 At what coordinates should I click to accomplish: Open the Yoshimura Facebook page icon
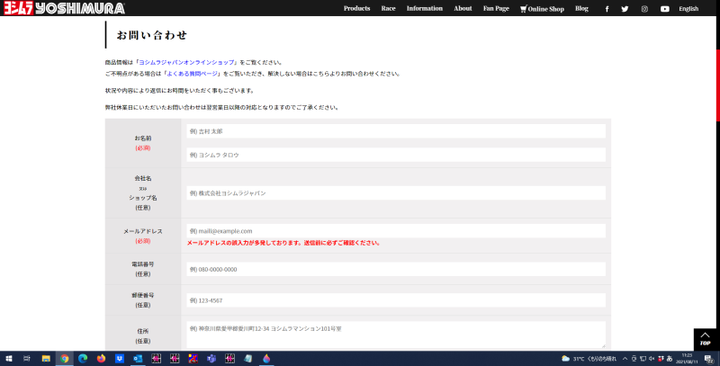click(607, 9)
